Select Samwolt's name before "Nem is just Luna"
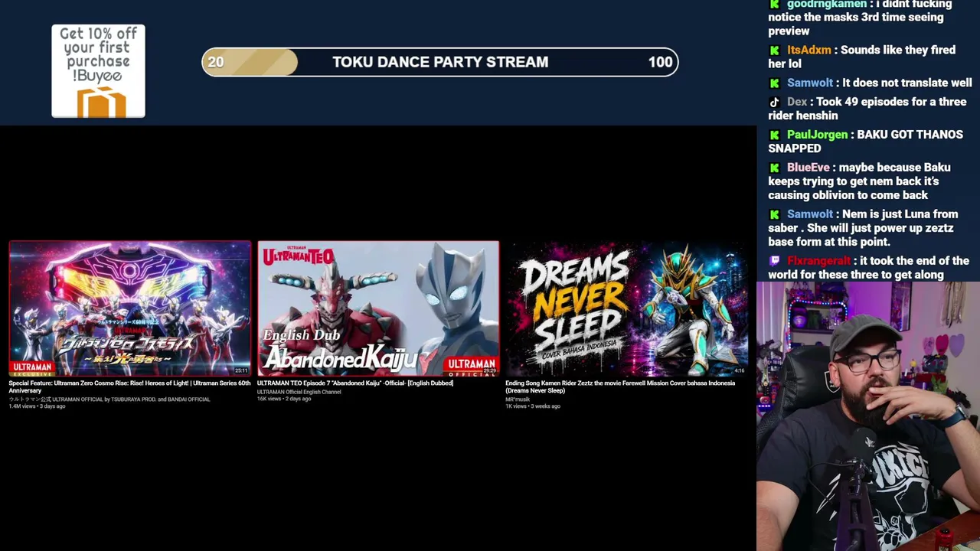 pos(810,215)
